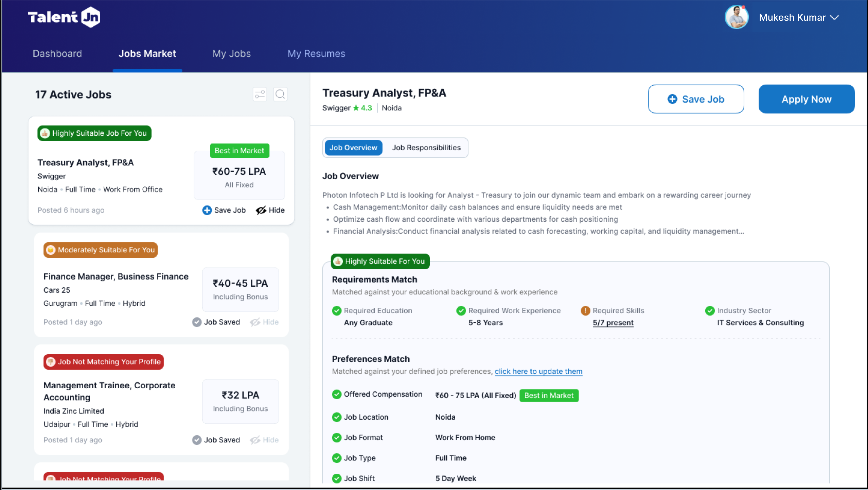Click plus icon on Treasury Analyst card

coord(207,210)
